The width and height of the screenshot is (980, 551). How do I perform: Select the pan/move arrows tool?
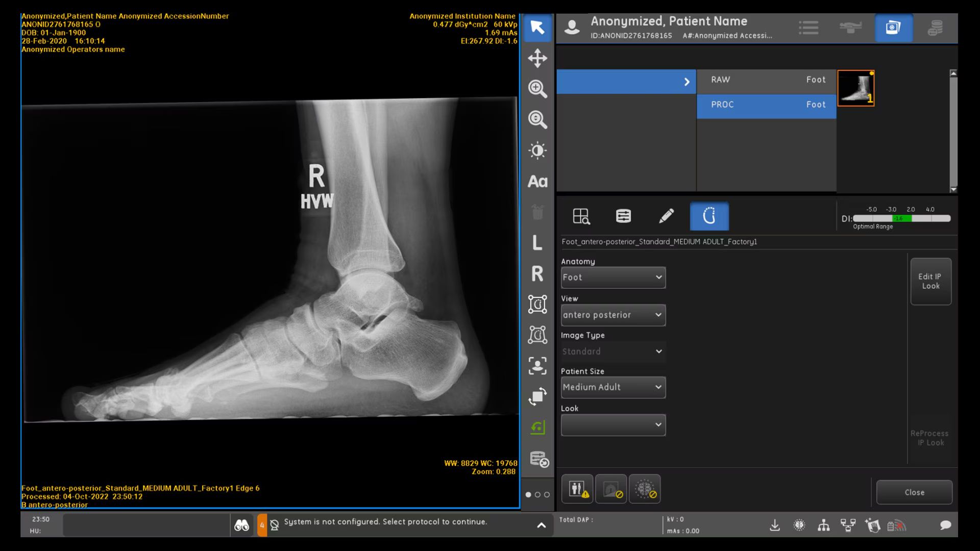[x=537, y=58]
